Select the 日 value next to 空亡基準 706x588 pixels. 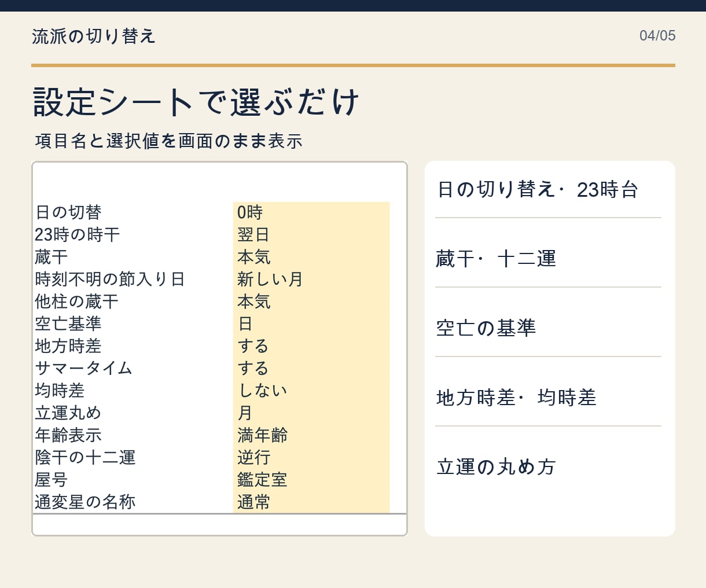[311, 324]
